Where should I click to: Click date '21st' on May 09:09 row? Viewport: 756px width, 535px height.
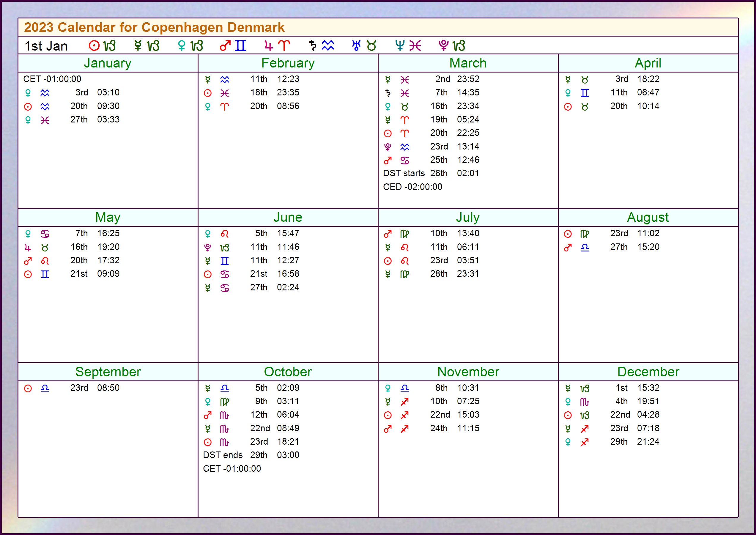click(79, 274)
